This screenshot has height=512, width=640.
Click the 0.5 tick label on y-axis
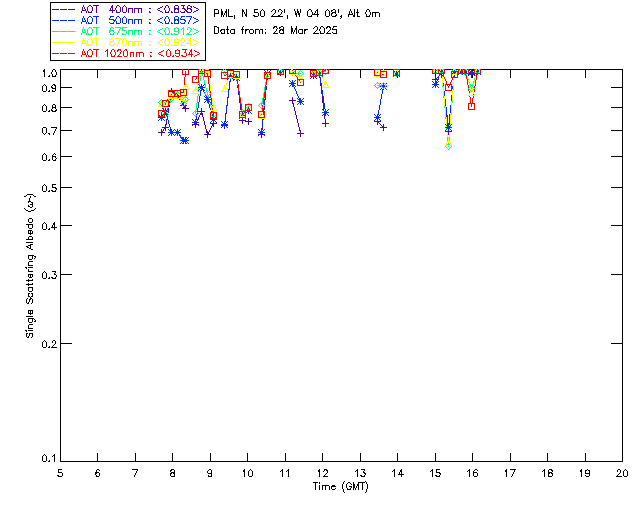tap(47, 188)
